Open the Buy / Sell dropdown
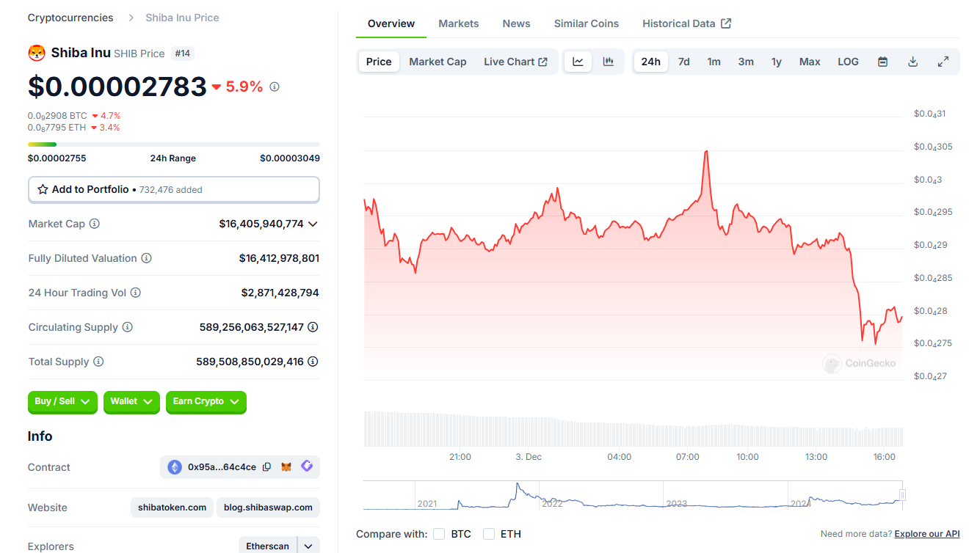 [x=62, y=402]
